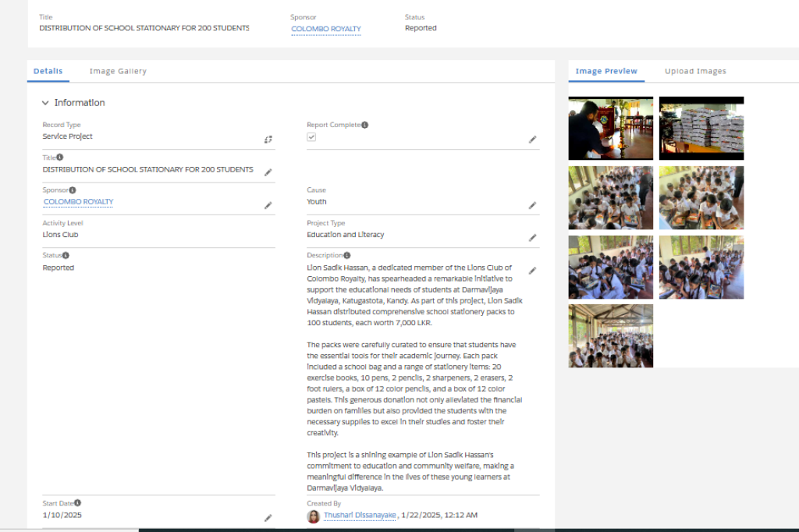The height and width of the screenshot is (532, 799).
Task: Show info tooltip next to Description label
Action: [347, 255]
